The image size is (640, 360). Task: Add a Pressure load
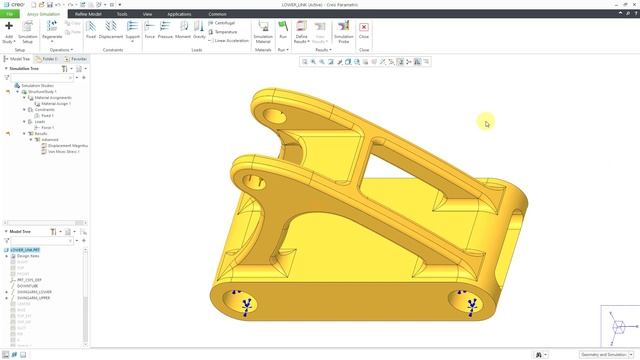coord(165,30)
